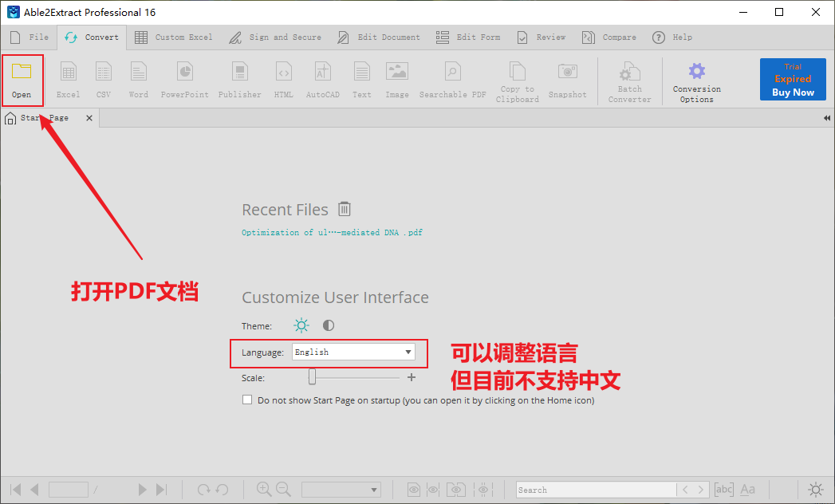Select the Text conversion icon

tap(361, 72)
